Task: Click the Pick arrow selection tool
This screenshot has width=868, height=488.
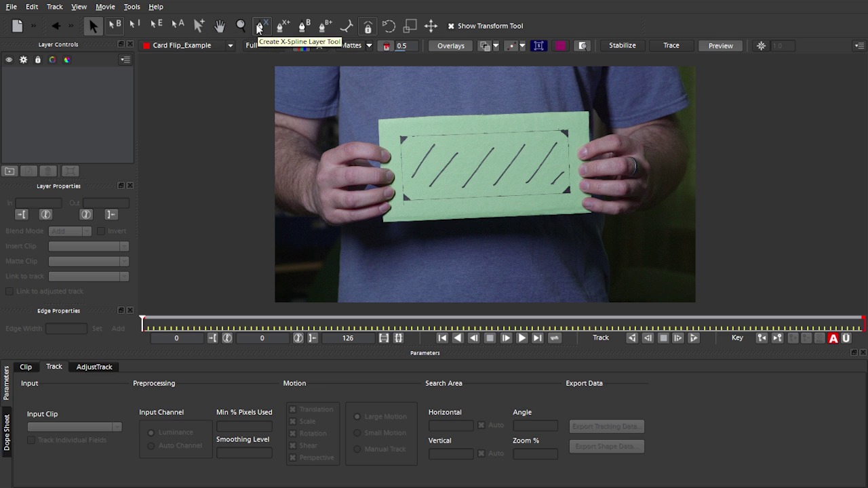Action: pyautogui.click(x=93, y=26)
